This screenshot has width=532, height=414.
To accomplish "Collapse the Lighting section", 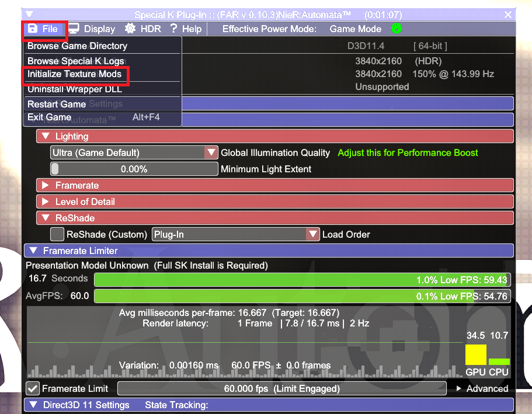I will pyautogui.click(x=275, y=137).
